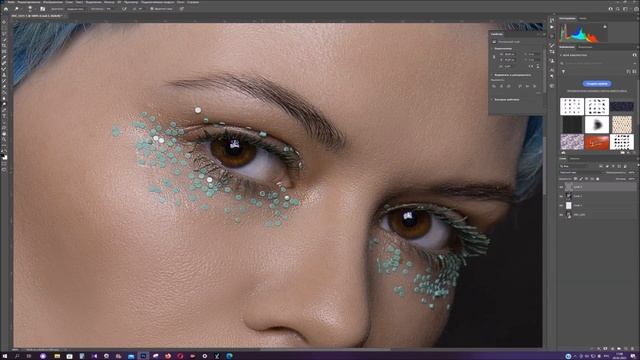
Task: Collapse the Quick Actions section in Properties
Action: click(x=492, y=99)
